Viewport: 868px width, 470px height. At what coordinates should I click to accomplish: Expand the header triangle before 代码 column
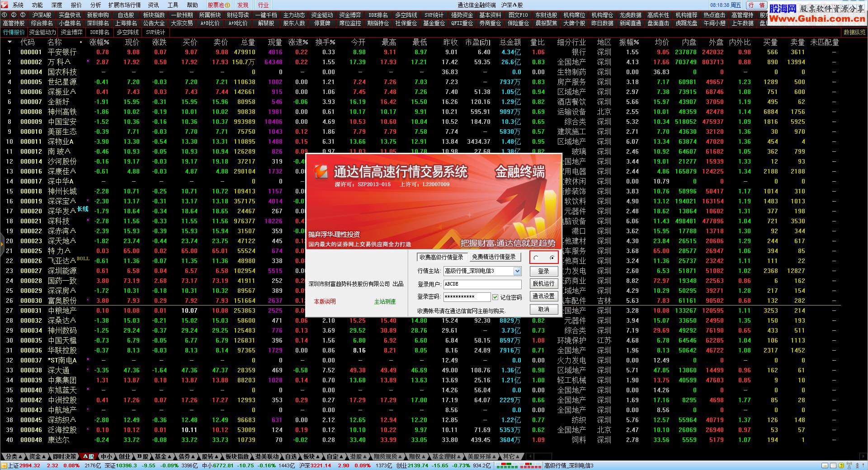click(9, 42)
